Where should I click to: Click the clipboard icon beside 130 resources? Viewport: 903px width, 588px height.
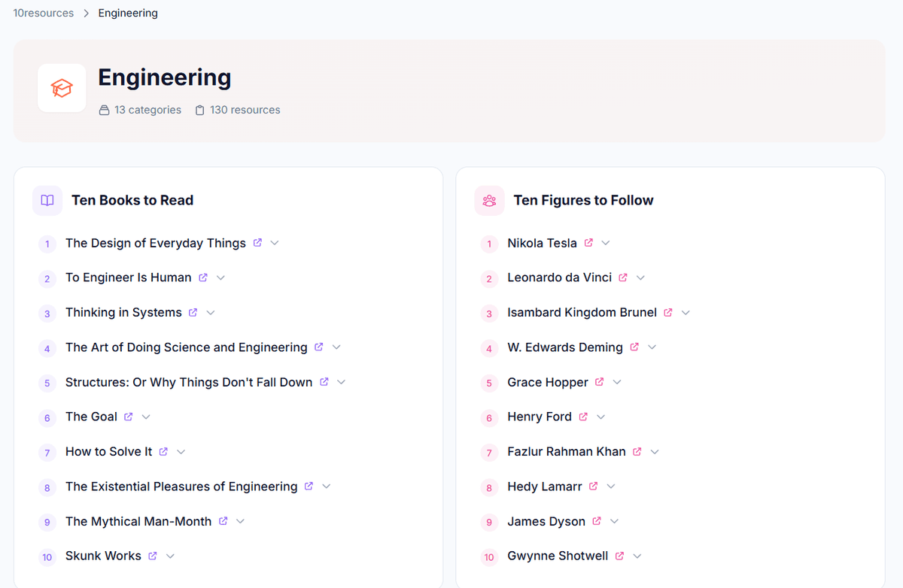click(199, 109)
